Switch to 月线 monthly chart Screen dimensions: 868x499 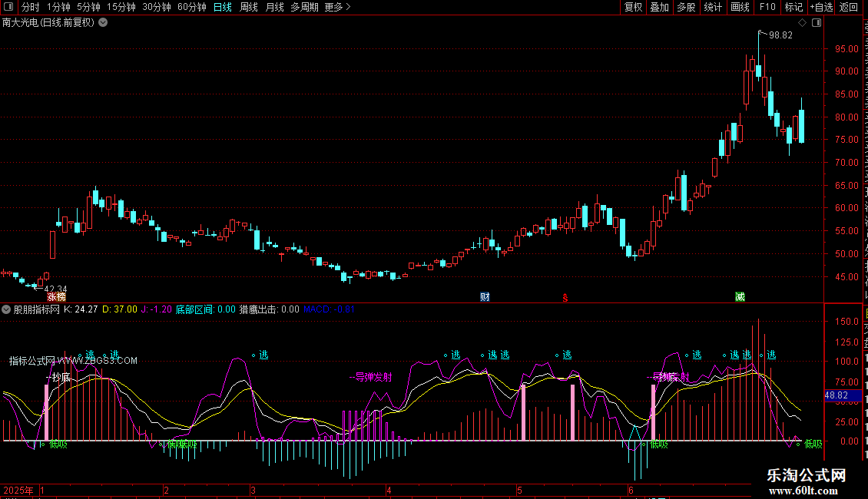coord(274,7)
